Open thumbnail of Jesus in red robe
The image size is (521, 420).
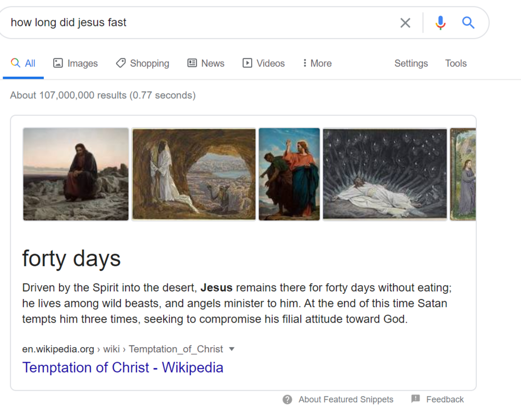pos(289,174)
